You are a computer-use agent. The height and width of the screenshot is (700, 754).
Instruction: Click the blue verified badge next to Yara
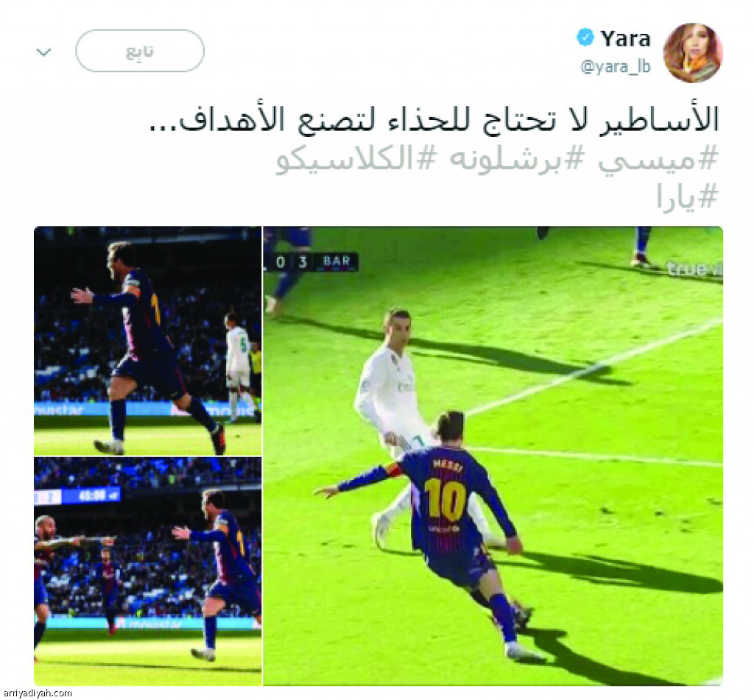click(x=585, y=38)
